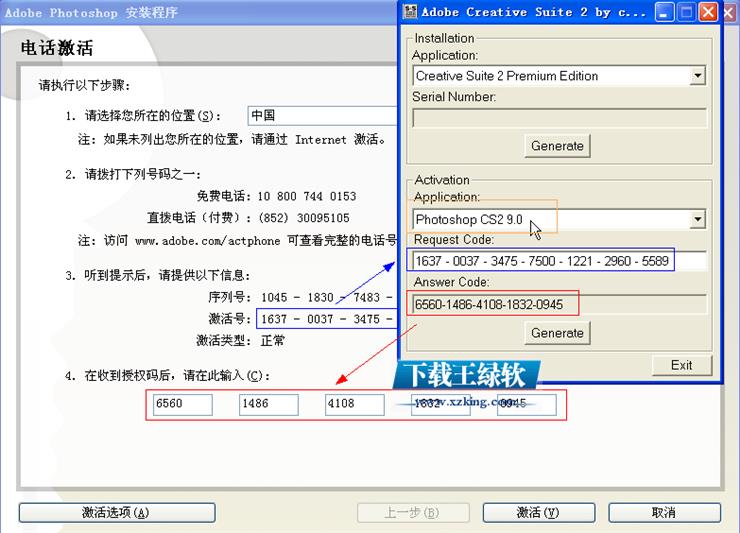740x533 pixels.
Task: Click the Exit button in keygen
Action: pos(681,365)
